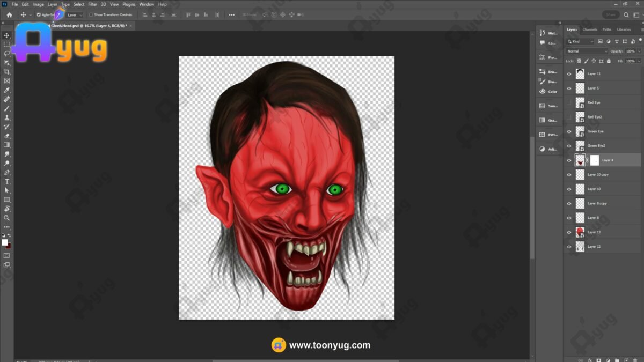Screen dimensions: 644x362
Task: Switch to the Paths tab
Action: pos(607,29)
